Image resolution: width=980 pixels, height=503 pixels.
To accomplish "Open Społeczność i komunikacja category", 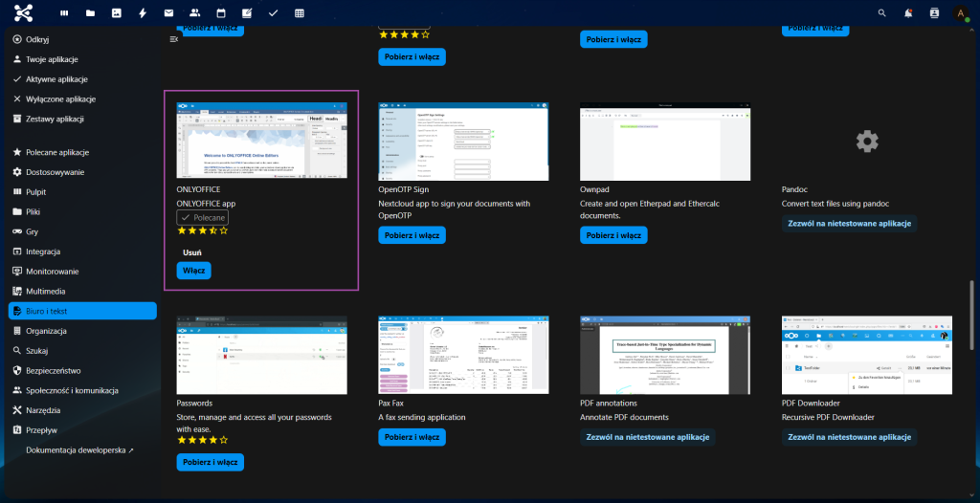I will click(82, 390).
